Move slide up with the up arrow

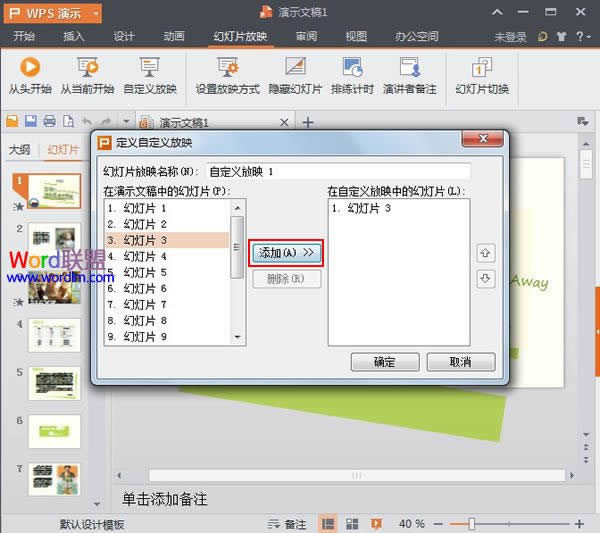pyautogui.click(x=487, y=254)
